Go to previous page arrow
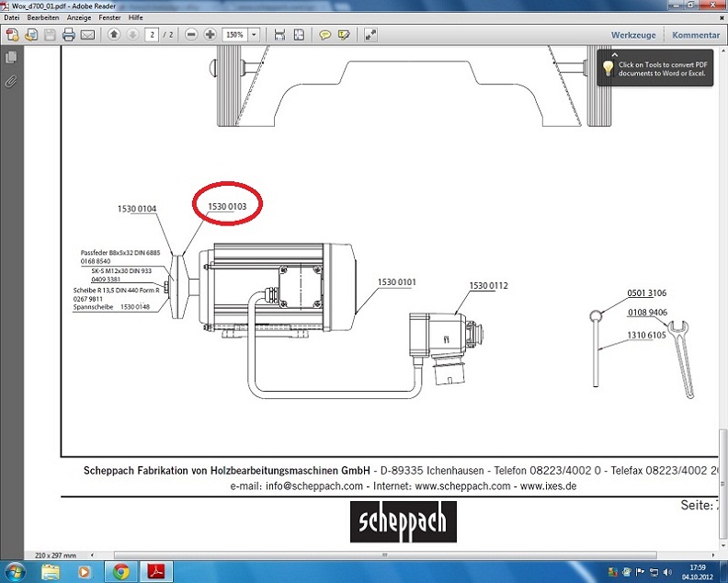The height and width of the screenshot is (583, 728). 114,35
